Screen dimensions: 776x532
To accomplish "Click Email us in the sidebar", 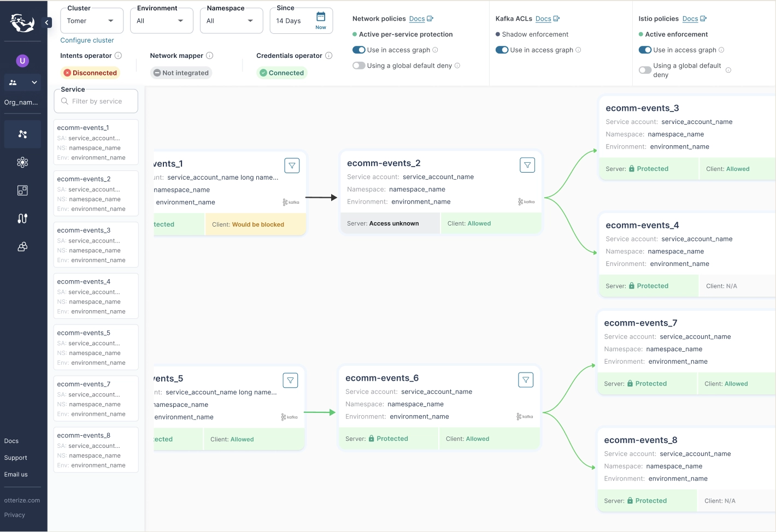I will coord(16,475).
